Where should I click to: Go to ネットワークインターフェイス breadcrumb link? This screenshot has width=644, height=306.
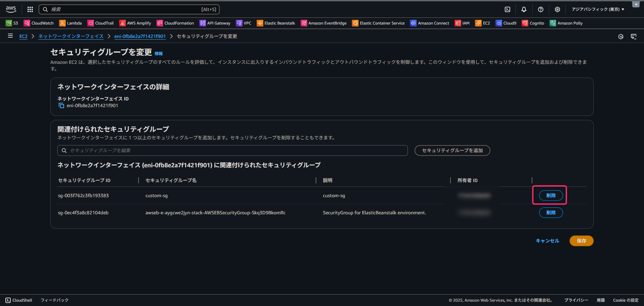[x=71, y=36]
